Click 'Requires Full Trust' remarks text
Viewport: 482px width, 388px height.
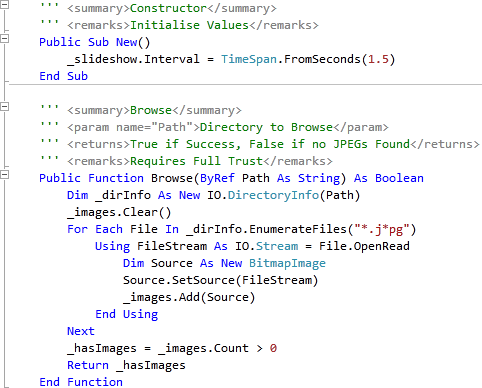(x=196, y=161)
